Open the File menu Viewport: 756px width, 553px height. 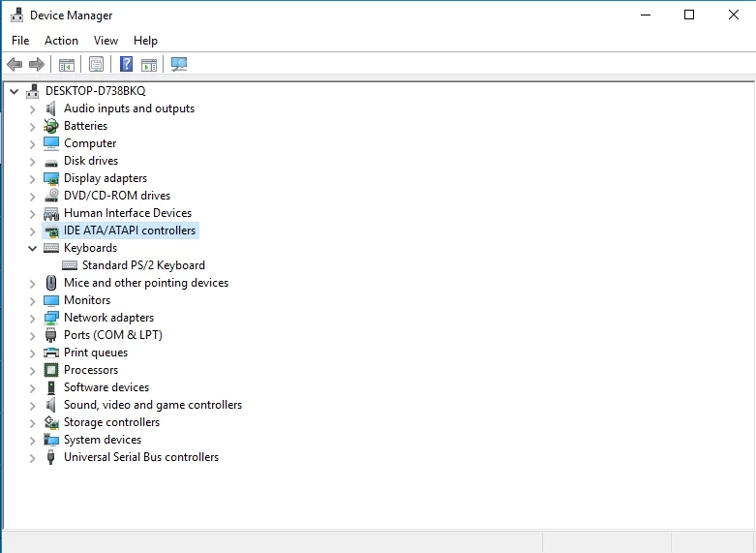(20, 41)
